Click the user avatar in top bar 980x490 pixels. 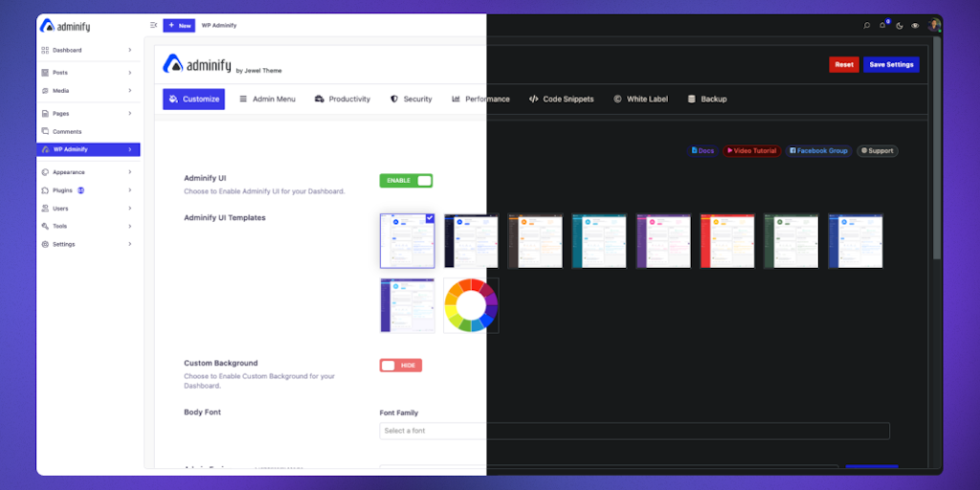[x=934, y=25]
